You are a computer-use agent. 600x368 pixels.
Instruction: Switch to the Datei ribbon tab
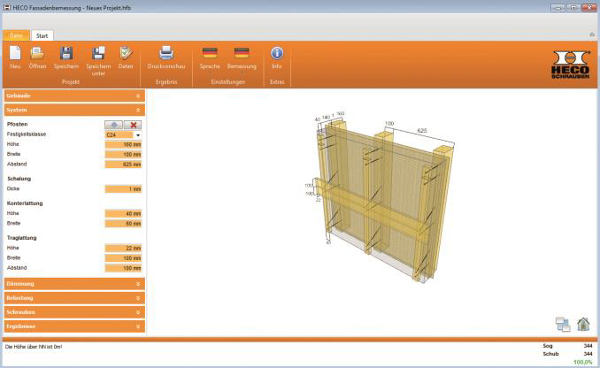click(16, 36)
